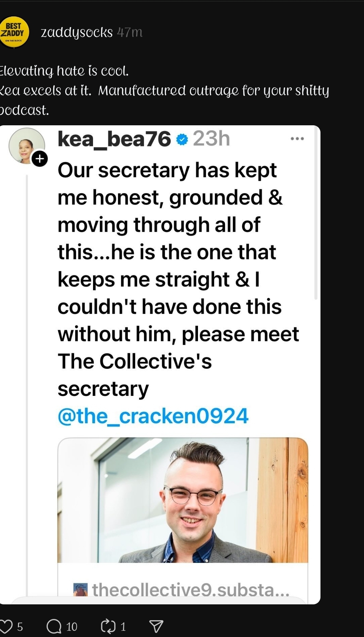The width and height of the screenshot is (364, 637).
Task: Click the 23h timestamp on quoted post
Action: [x=211, y=139]
